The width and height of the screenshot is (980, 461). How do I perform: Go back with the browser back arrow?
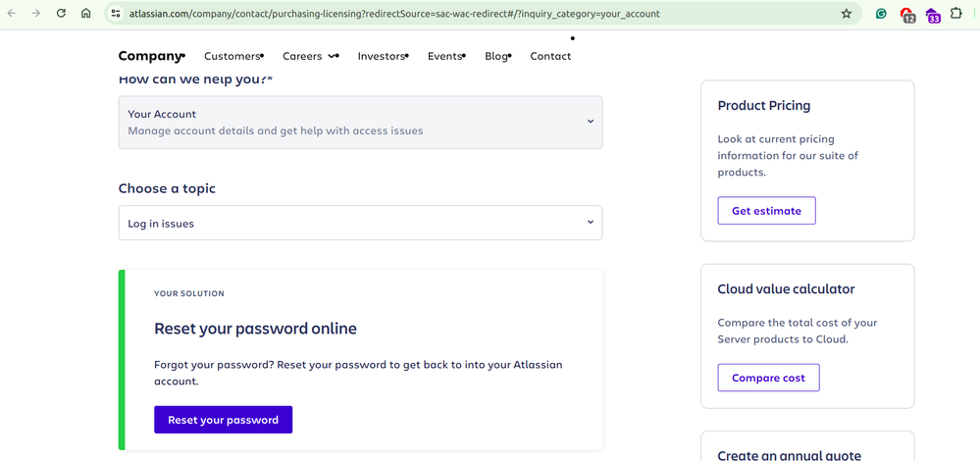pyautogui.click(x=11, y=13)
